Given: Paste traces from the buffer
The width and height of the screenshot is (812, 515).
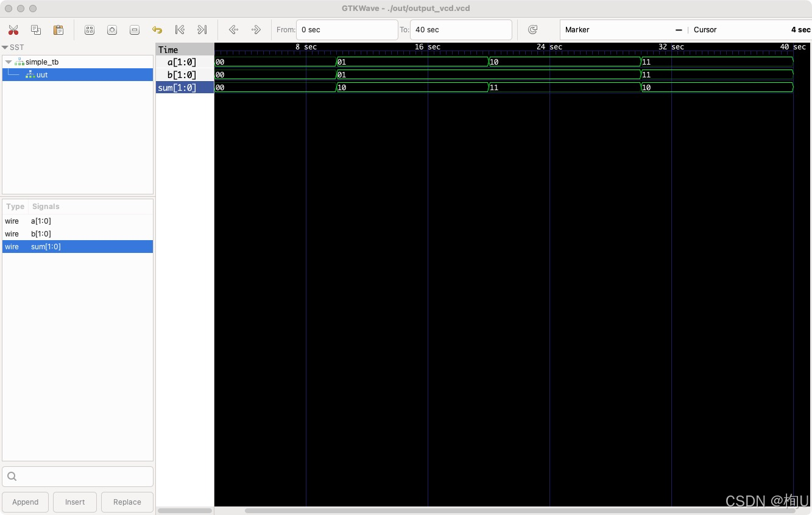Looking at the screenshot, I should 58,29.
